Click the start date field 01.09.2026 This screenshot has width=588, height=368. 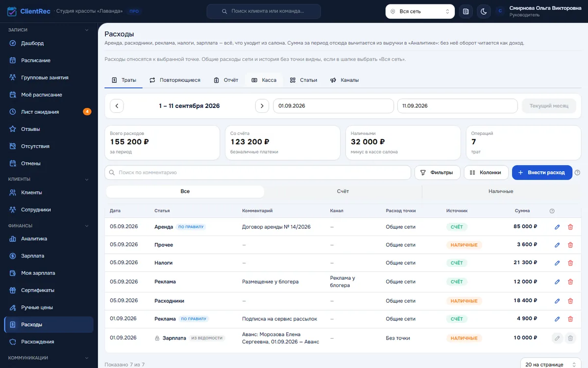pyautogui.click(x=333, y=106)
